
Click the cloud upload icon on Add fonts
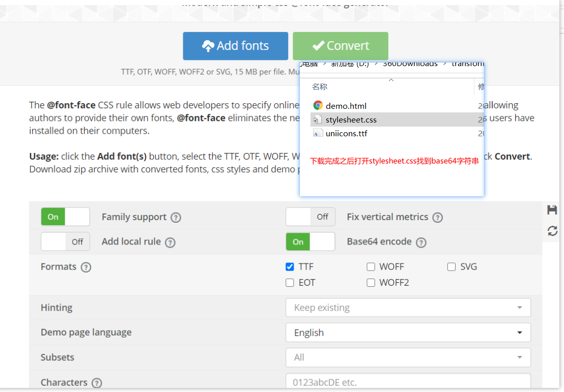(208, 46)
